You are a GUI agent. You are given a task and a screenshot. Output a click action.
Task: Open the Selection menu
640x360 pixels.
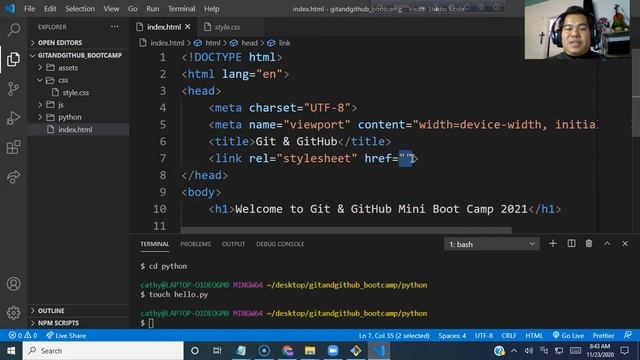[x=80, y=9]
